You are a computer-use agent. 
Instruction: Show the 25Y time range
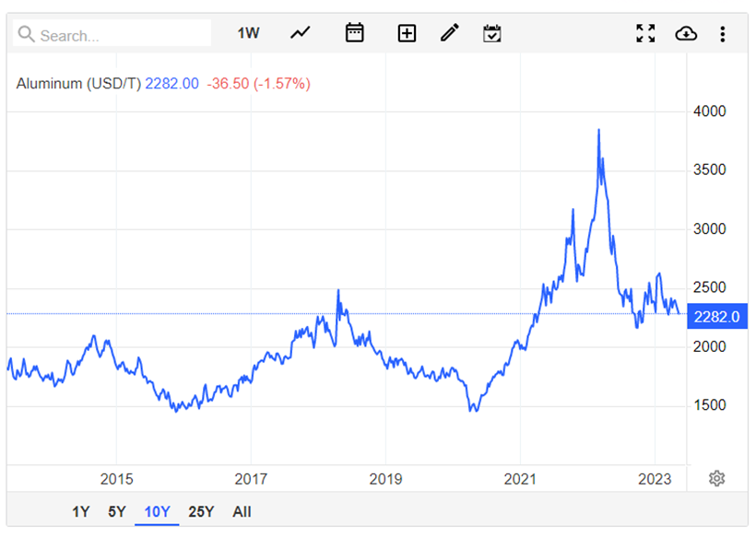coord(201,512)
